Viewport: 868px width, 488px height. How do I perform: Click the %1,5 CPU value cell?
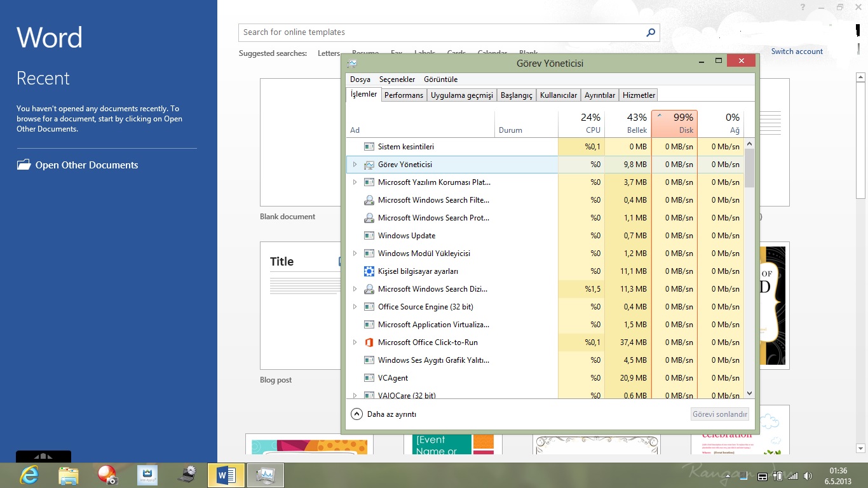[581, 289]
